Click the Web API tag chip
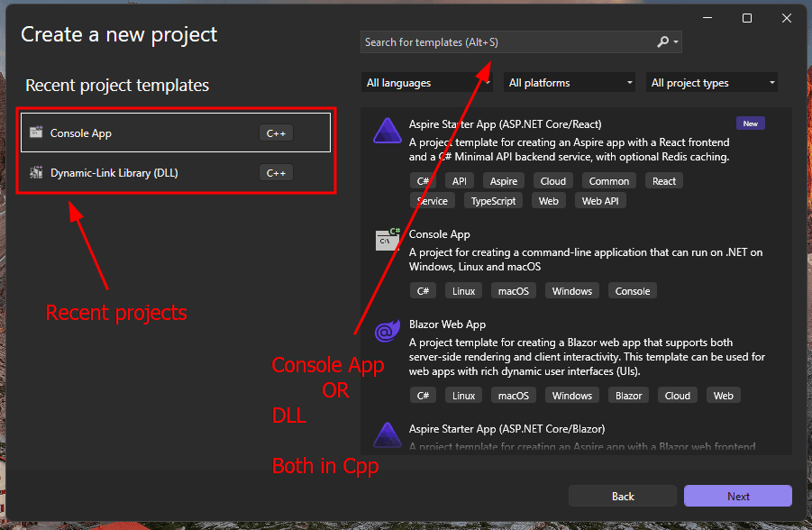 (600, 201)
